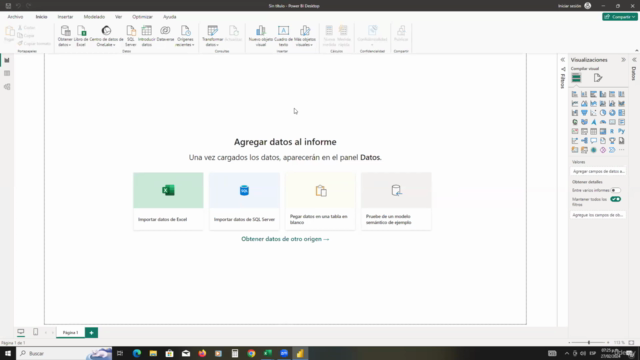Switch to mobile layout icon
This screenshot has height=360, width=640.
(x=36, y=332)
